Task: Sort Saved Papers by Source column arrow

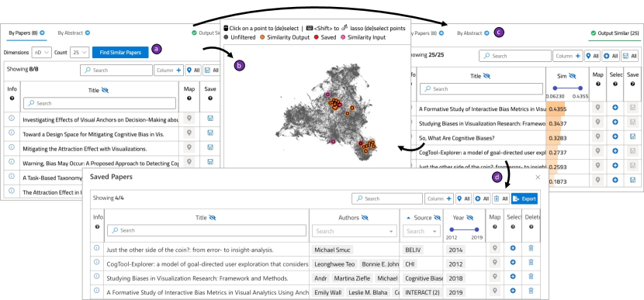Action: coord(408,218)
